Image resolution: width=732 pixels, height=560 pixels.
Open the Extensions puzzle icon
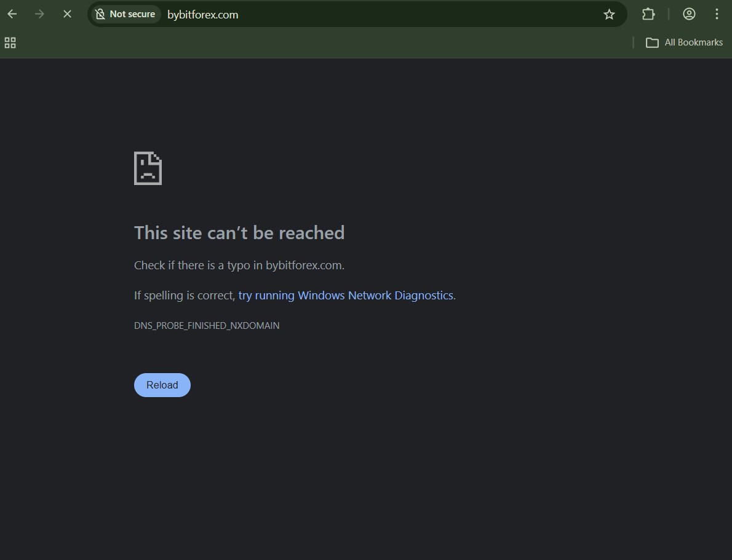[648, 14]
